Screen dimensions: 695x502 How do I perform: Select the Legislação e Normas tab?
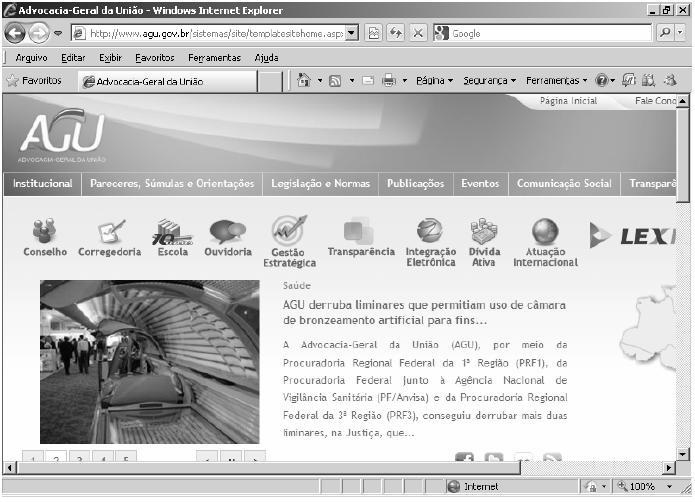pos(320,184)
